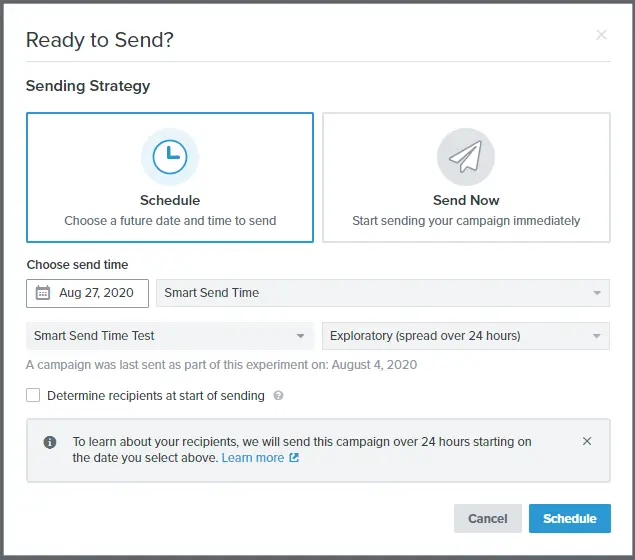
Task: Enable Determine recipients at start of sending
Action: (x=33, y=395)
